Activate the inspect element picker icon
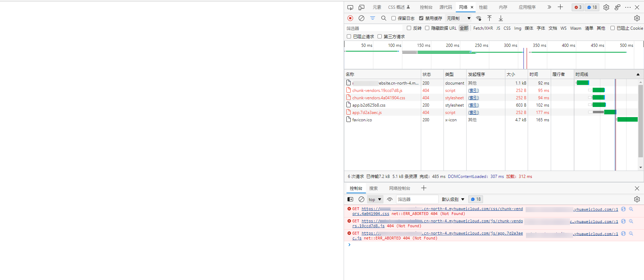The image size is (644, 280). tap(350, 7)
